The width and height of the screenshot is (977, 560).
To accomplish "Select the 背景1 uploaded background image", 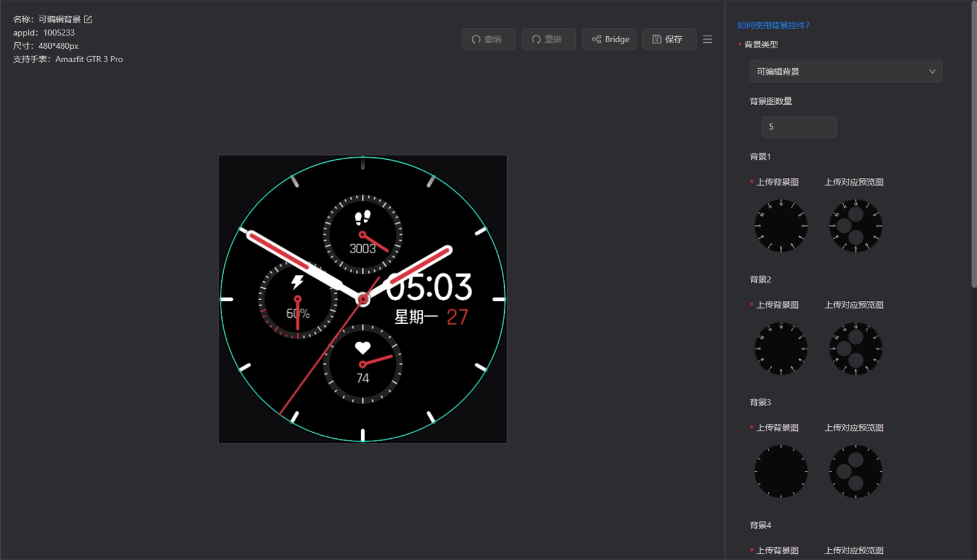I will pos(781,226).
